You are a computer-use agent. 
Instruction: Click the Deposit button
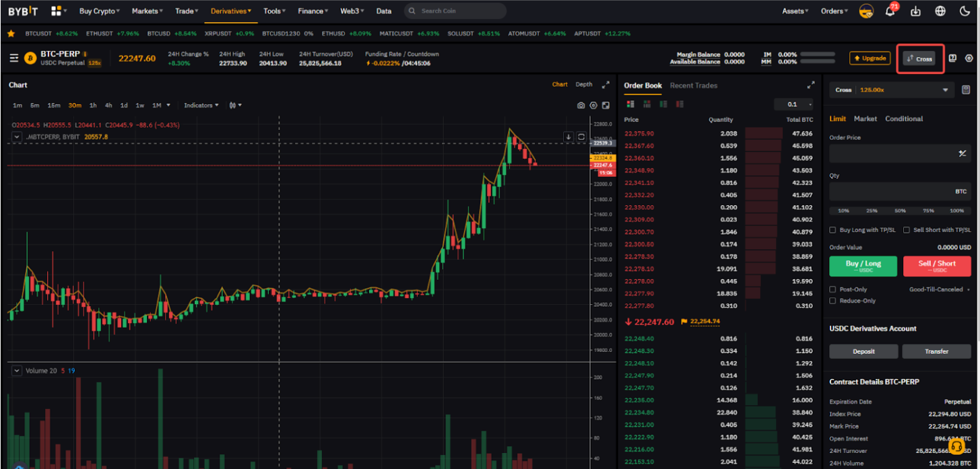pyautogui.click(x=863, y=351)
